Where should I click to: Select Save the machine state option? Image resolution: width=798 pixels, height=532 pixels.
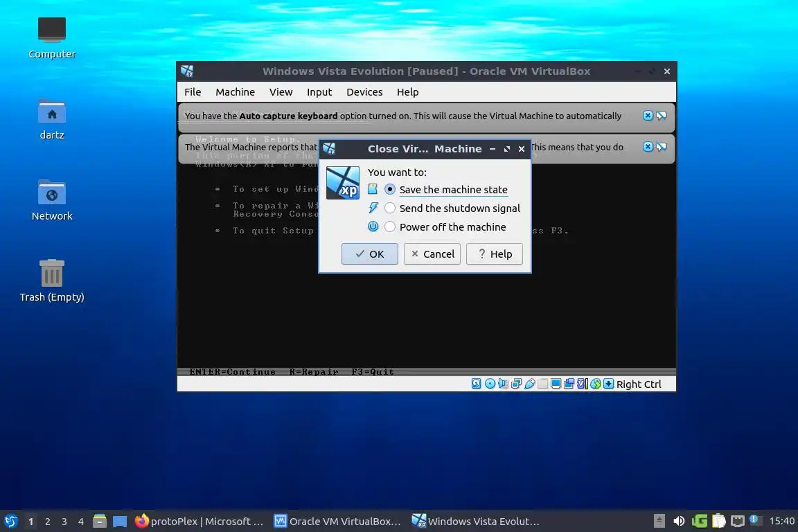point(446,189)
